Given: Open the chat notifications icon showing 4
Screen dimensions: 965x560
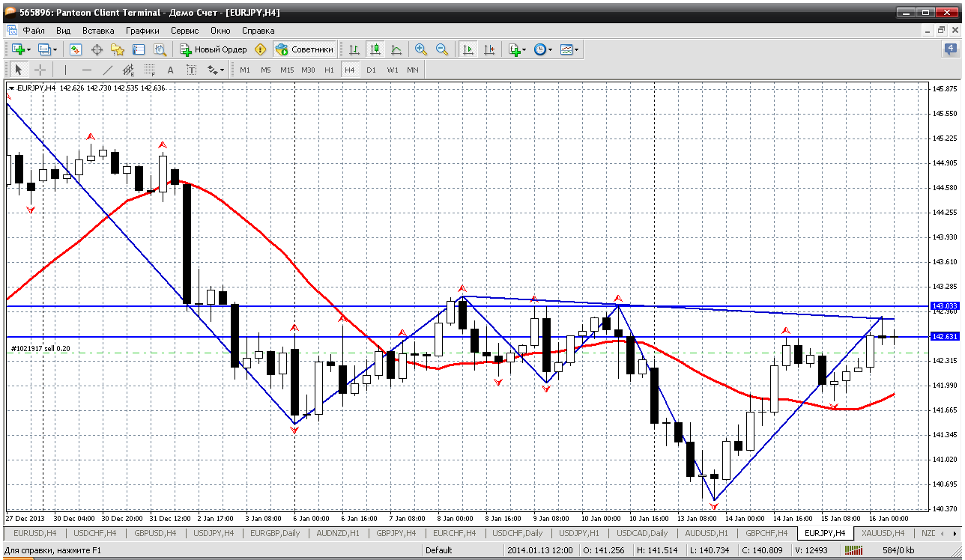Looking at the screenshot, I should pos(952,49).
